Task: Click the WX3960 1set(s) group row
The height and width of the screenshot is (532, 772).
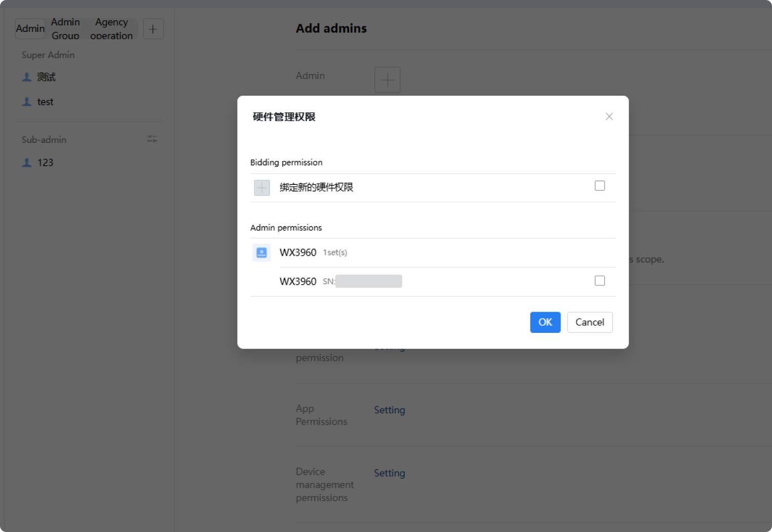Action: 433,253
